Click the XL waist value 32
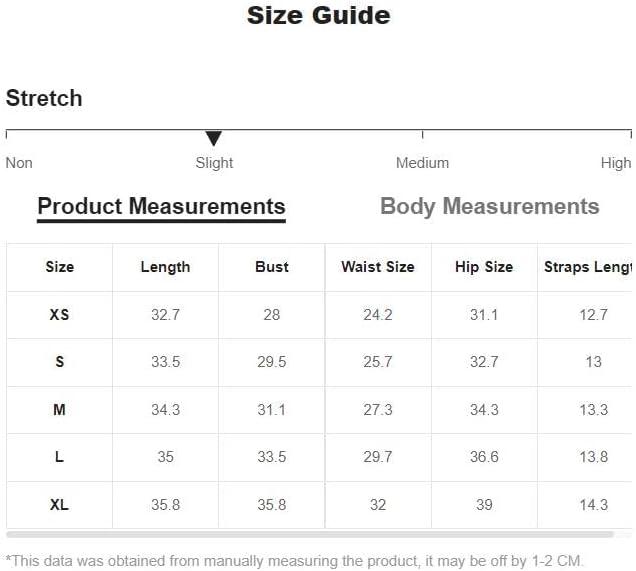Image resolution: width=636 pixels, height=571 pixels. [378, 505]
